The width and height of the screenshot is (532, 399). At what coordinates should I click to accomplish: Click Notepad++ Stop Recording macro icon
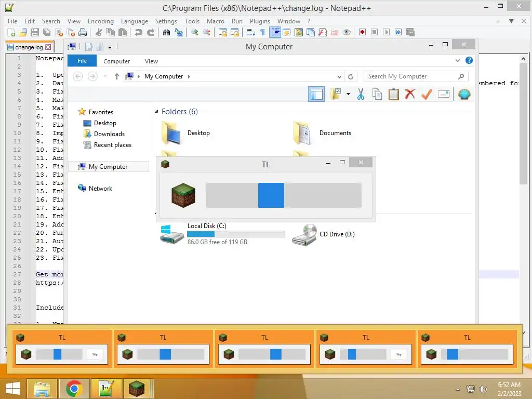point(374,32)
